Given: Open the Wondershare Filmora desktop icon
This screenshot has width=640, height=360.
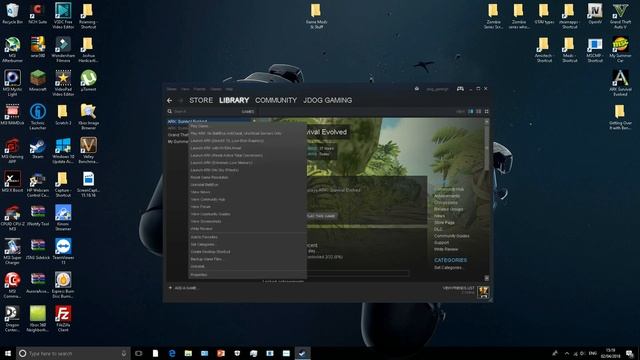Looking at the screenshot, I should pyautogui.click(x=63, y=50).
